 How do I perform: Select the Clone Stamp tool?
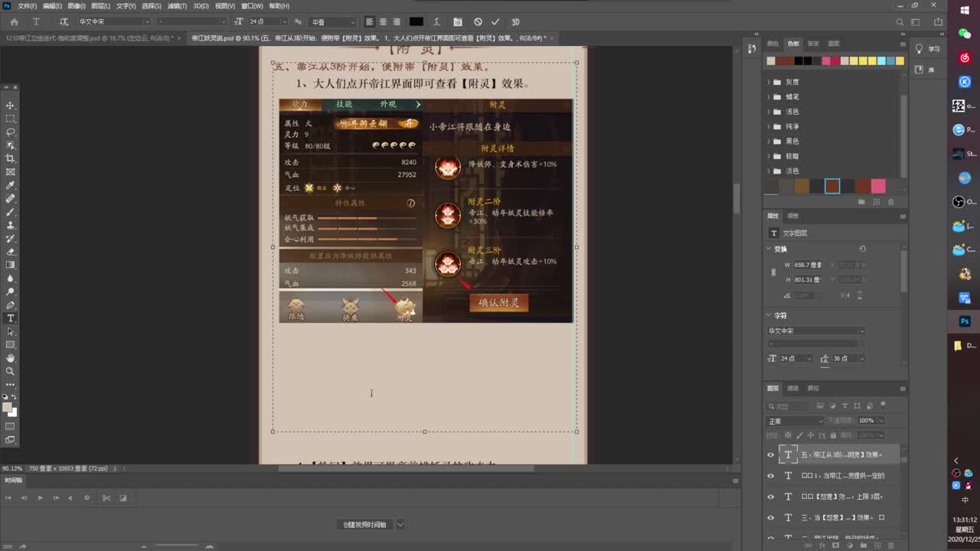[x=11, y=225]
